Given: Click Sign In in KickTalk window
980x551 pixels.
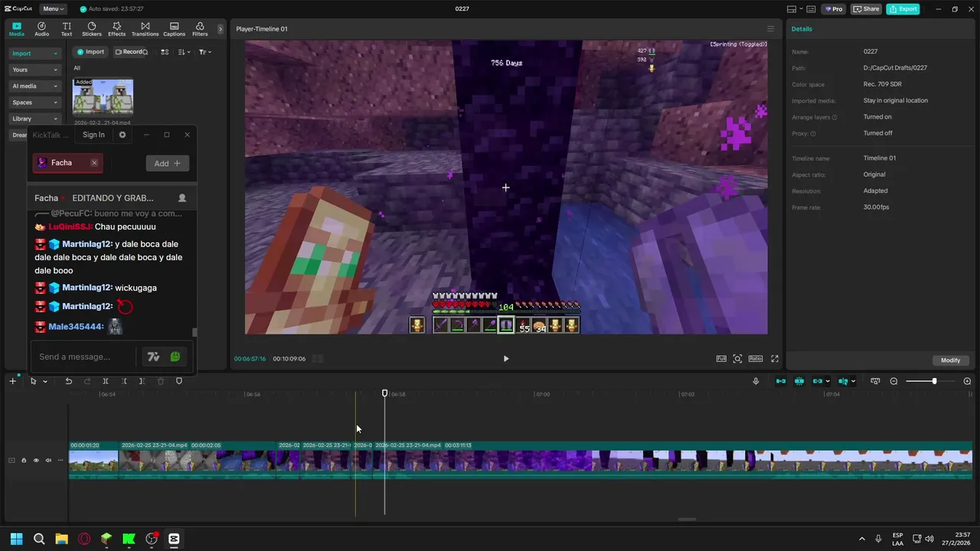Looking at the screenshot, I should [x=93, y=135].
